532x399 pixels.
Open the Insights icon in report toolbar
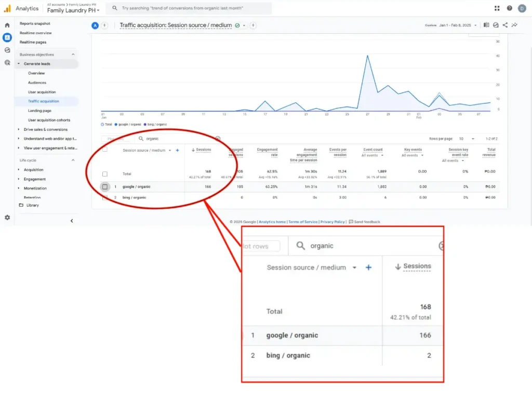496,25
